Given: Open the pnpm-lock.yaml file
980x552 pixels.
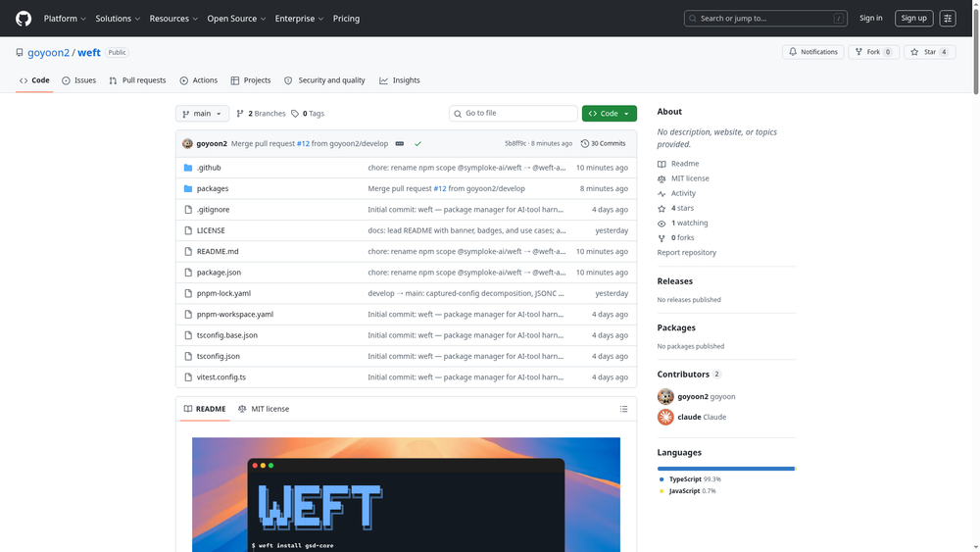Looking at the screenshot, I should [x=223, y=293].
